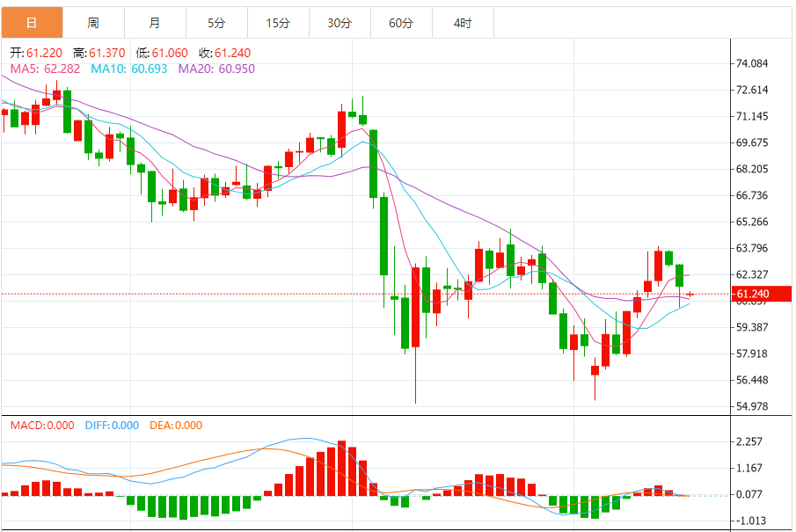Open the 30分 chart tab
The height and width of the screenshot is (532, 796).
pos(340,23)
